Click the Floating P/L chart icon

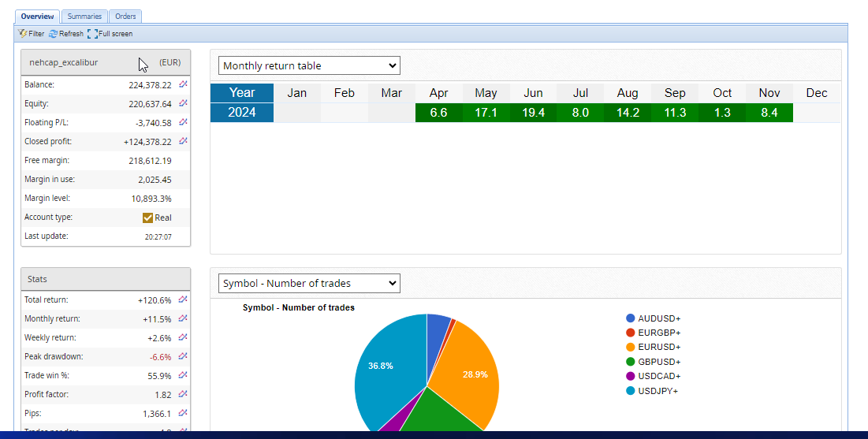point(183,122)
